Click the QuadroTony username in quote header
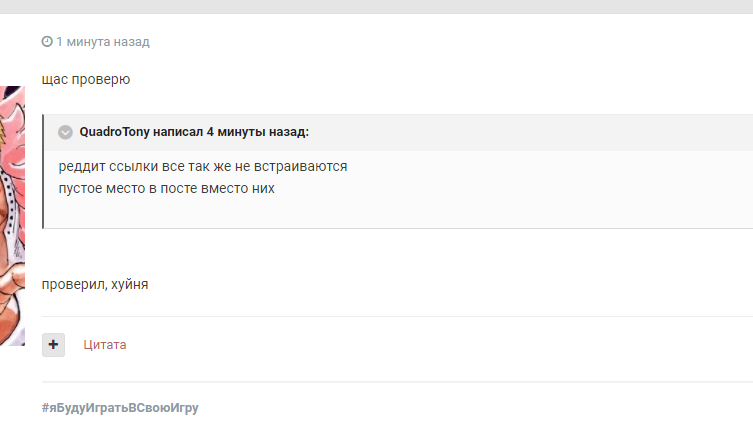The width and height of the screenshot is (753, 434). [x=114, y=132]
